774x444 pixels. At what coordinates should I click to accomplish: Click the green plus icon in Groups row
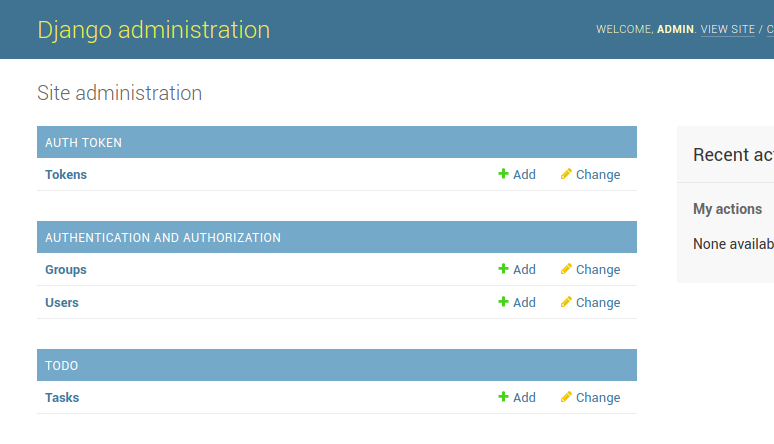(x=503, y=269)
